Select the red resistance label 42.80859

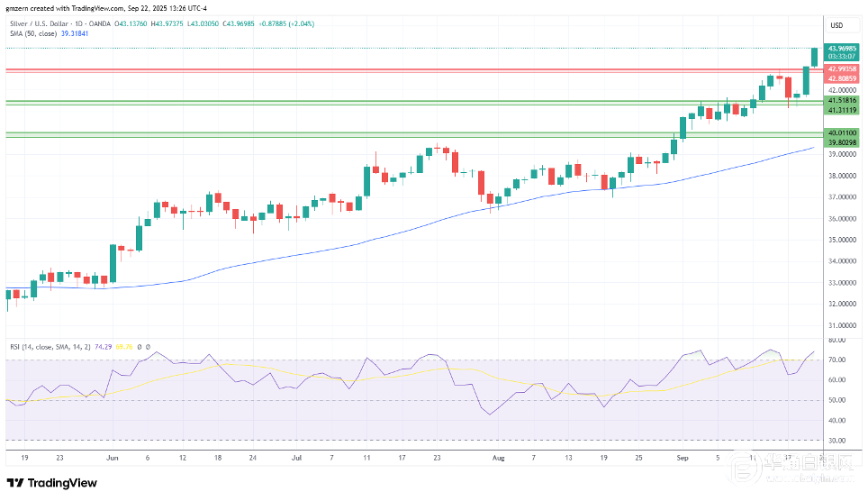(x=841, y=78)
